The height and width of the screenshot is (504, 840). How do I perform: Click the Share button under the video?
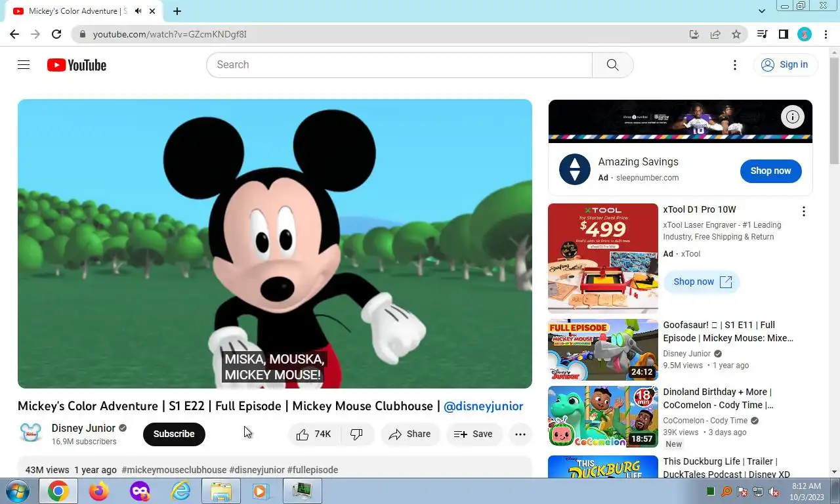point(410,434)
